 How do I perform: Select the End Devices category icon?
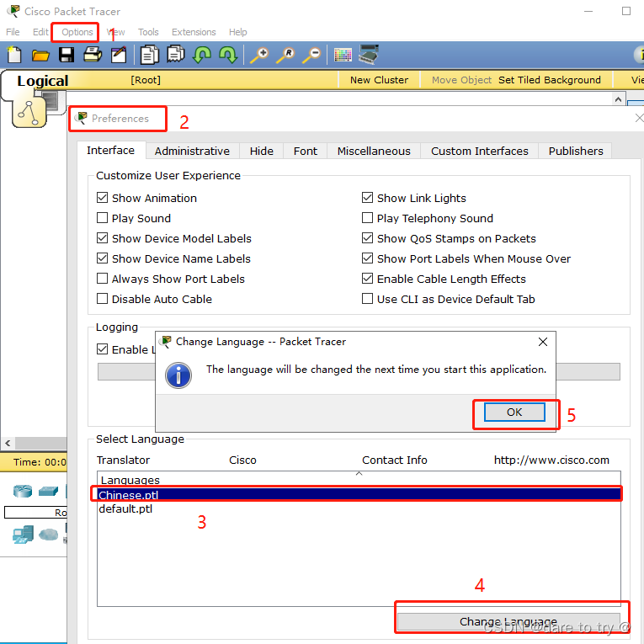(x=23, y=535)
